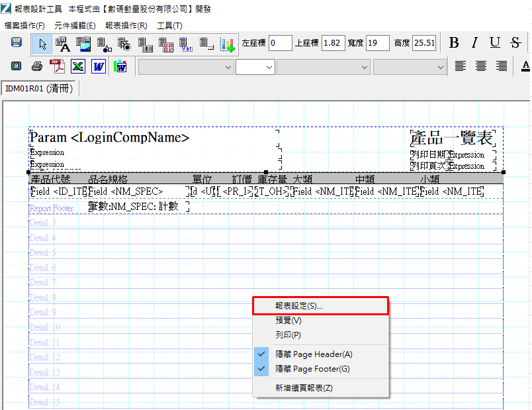The image size is (532, 410).
Task: Open the first wide formatting dropdown
Action: (186, 68)
